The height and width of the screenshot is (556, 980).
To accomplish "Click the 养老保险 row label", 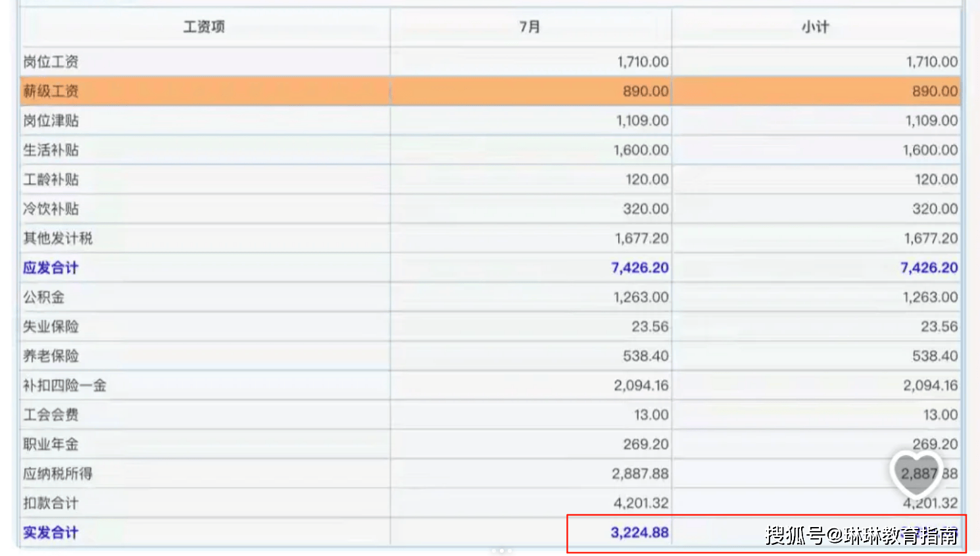I will pyautogui.click(x=51, y=356).
